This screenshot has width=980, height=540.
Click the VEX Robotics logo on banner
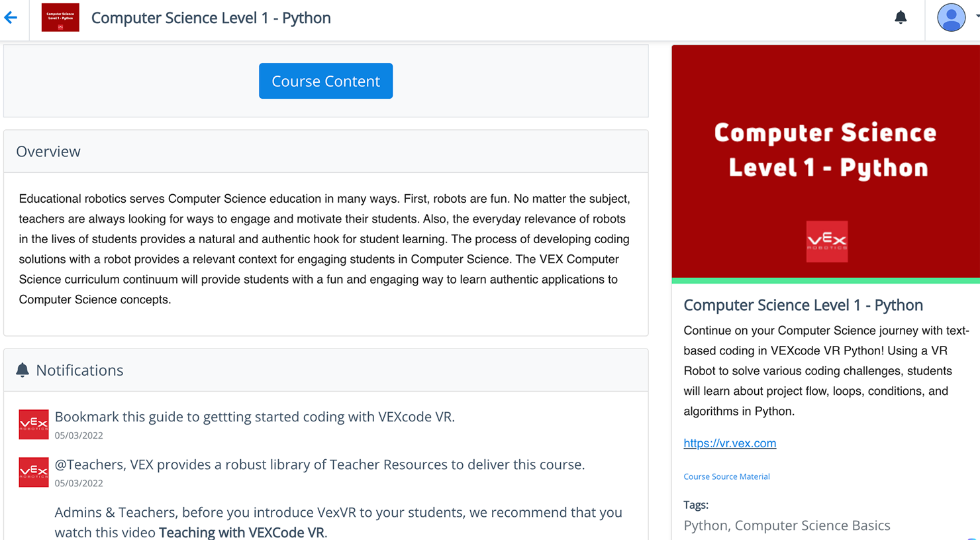pyautogui.click(x=826, y=241)
